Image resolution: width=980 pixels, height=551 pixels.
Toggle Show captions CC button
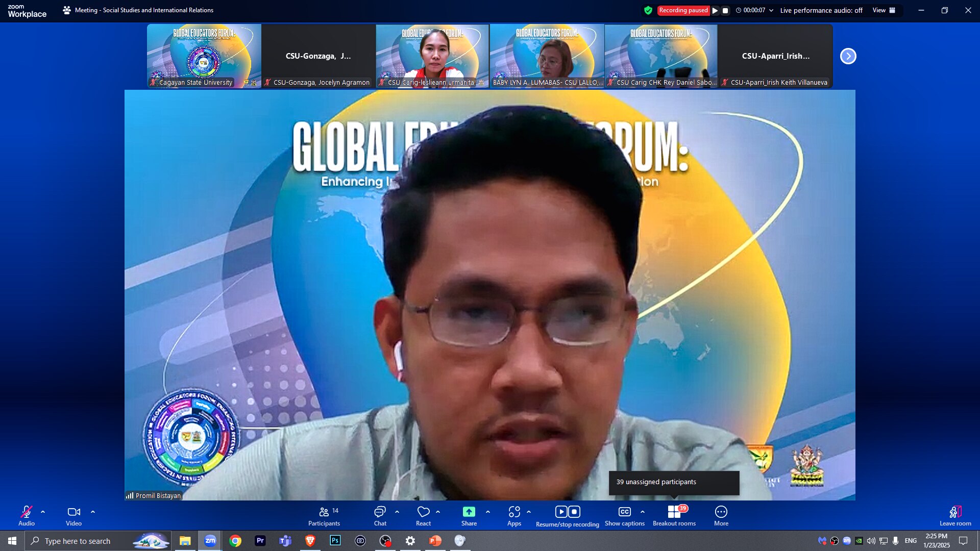coord(625,516)
